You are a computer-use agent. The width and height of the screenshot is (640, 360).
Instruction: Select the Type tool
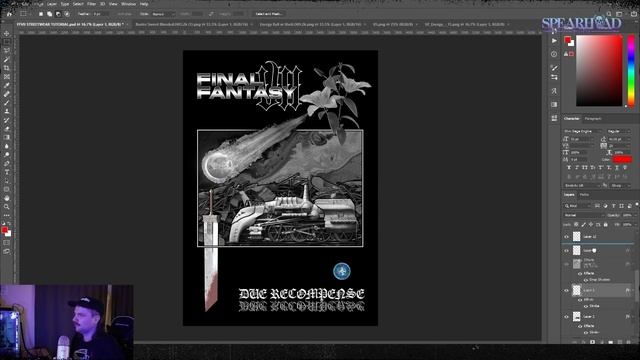tap(7, 172)
